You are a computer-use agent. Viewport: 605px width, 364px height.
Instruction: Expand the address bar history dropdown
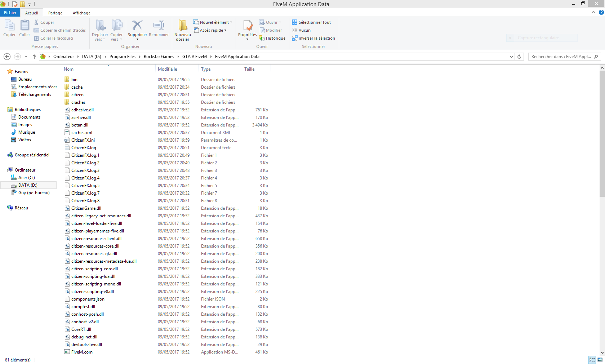tap(511, 57)
